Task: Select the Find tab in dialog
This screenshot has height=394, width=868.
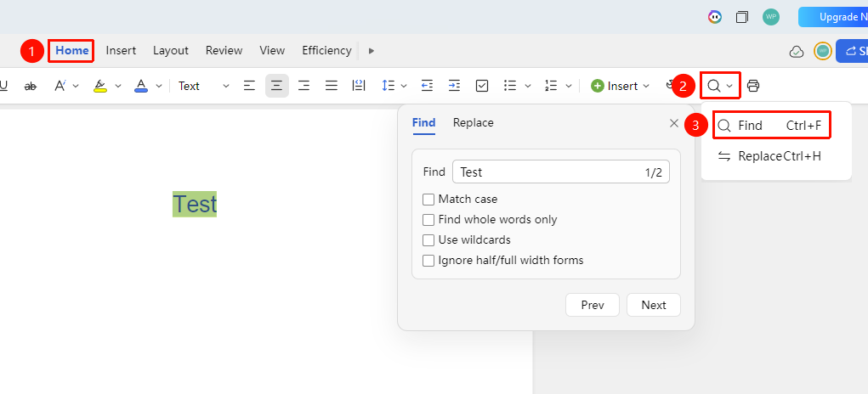Action: click(423, 122)
